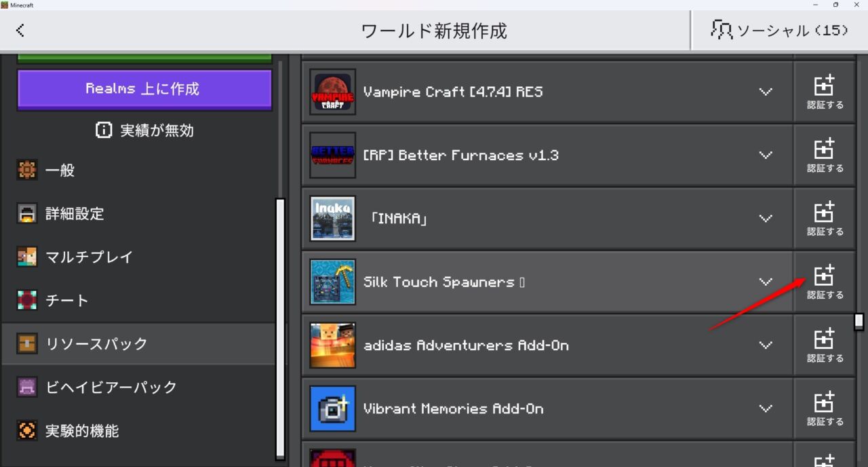Click the Minecraft window title icon

click(x=5, y=5)
